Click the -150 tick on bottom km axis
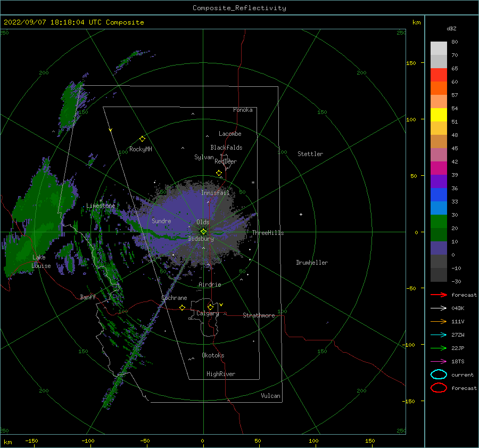Image resolution: width=479 pixels, height=448 pixels. (x=31, y=441)
